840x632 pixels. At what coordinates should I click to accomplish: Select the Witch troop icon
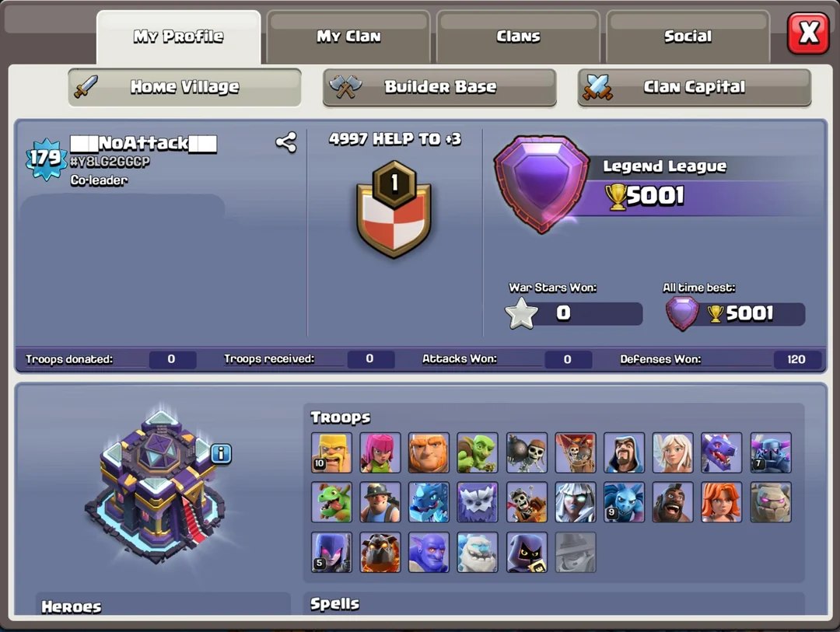pos(331,552)
